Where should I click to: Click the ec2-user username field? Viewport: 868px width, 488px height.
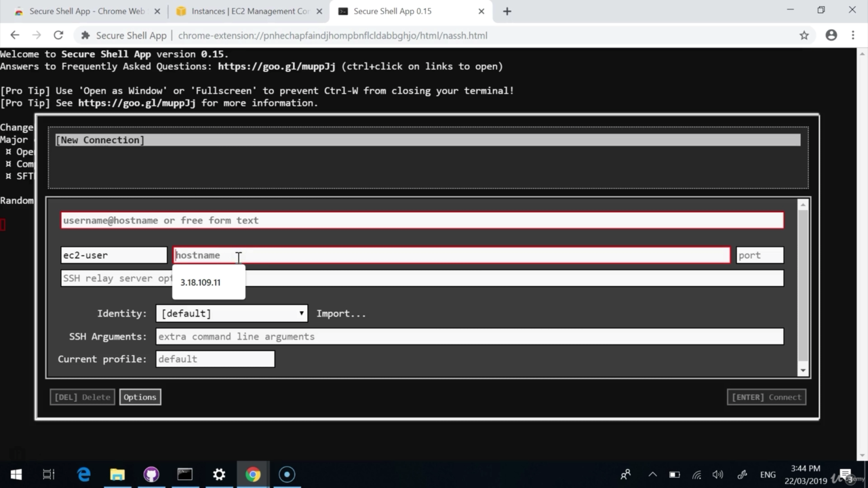113,255
